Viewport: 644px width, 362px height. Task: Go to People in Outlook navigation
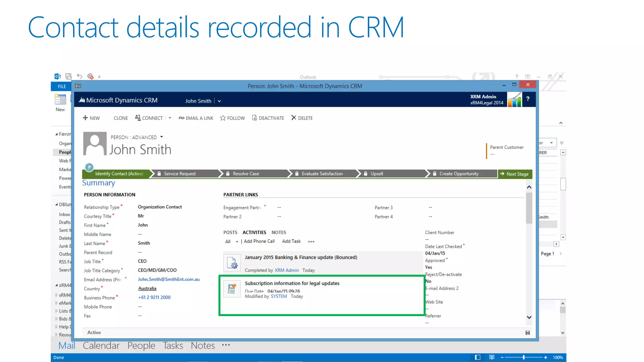point(141,346)
